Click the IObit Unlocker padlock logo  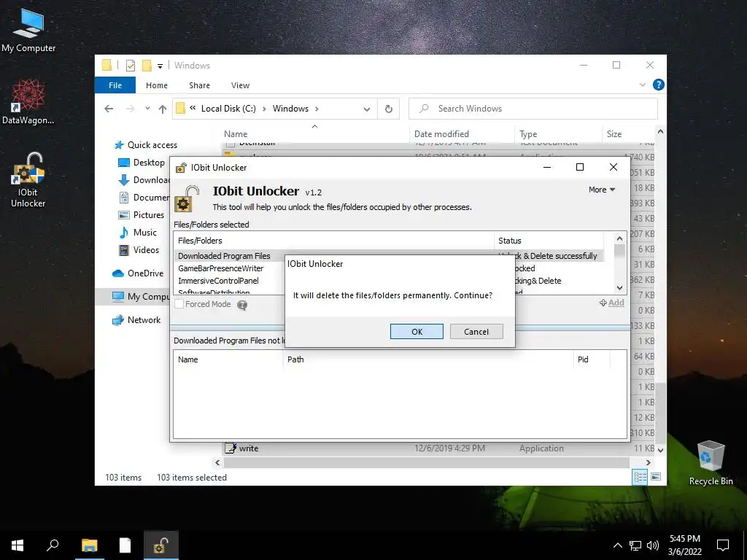(x=187, y=198)
